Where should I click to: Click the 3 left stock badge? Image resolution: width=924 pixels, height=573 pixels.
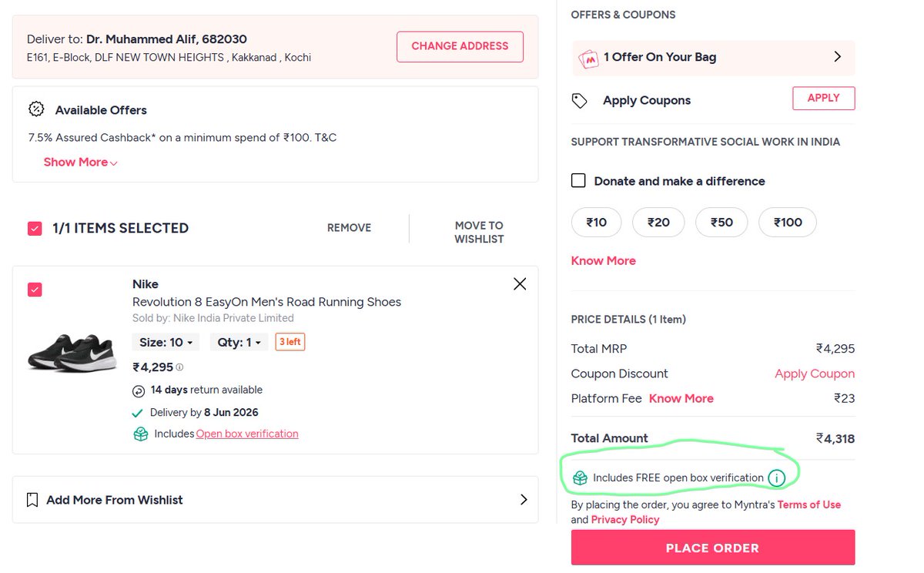click(x=290, y=342)
